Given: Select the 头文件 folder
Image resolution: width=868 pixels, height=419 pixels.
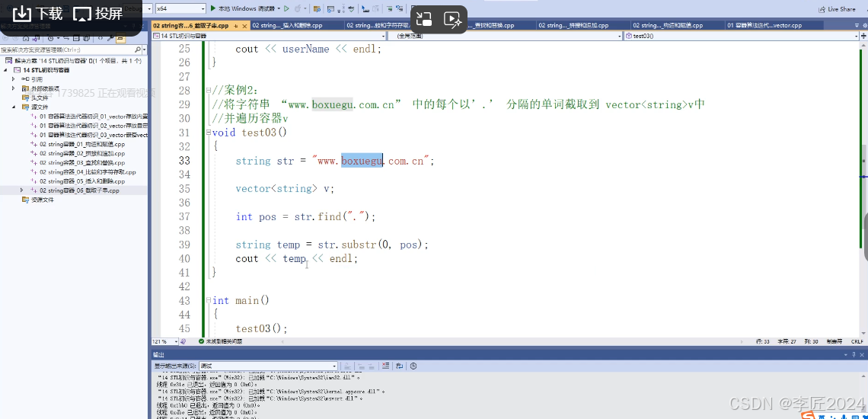Looking at the screenshot, I should point(40,98).
